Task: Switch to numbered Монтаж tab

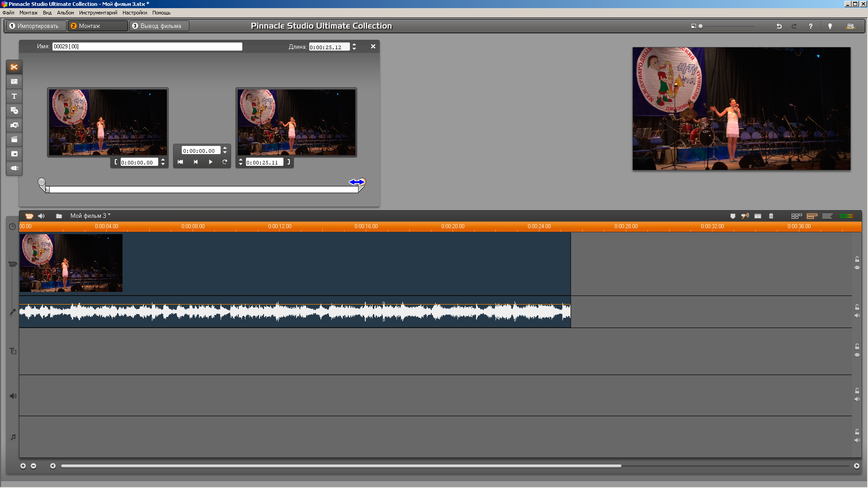Action: tap(98, 26)
